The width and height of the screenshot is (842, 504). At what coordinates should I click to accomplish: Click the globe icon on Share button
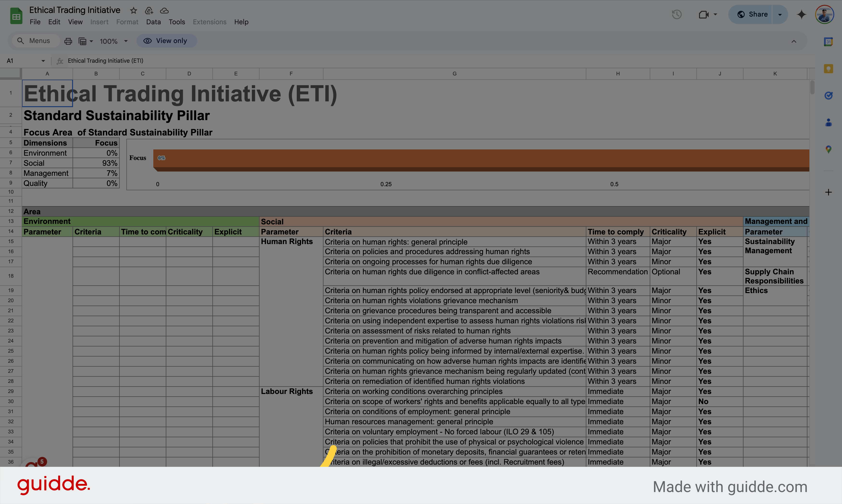tap(741, 14)
